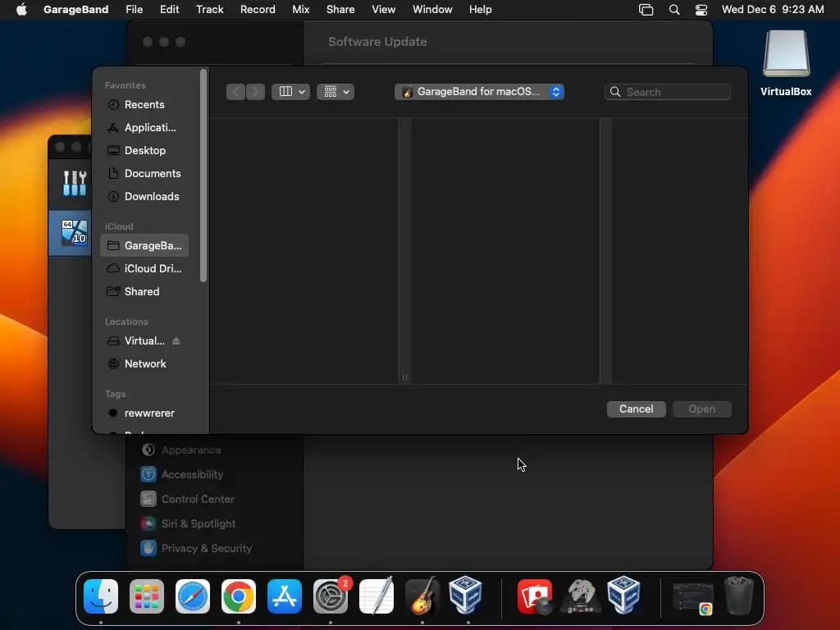
Task: Open the Window menu
Action: pyautogui.click(x=432, y=10)
